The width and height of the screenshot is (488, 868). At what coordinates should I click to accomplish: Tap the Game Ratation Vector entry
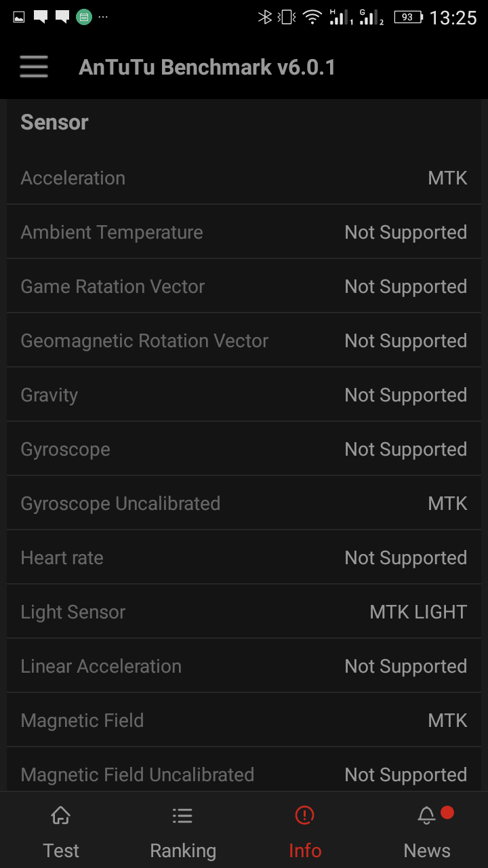[244, 286]
